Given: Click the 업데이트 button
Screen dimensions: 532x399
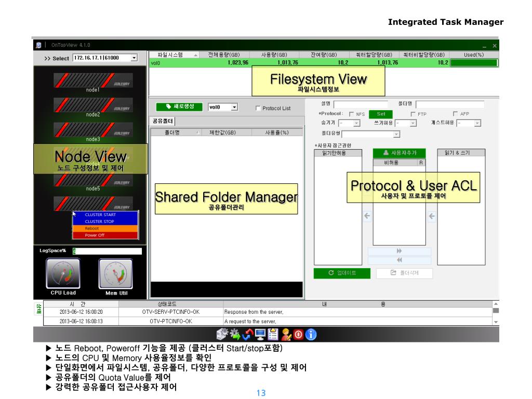Looking at the screenshot, I should [342, 273].
